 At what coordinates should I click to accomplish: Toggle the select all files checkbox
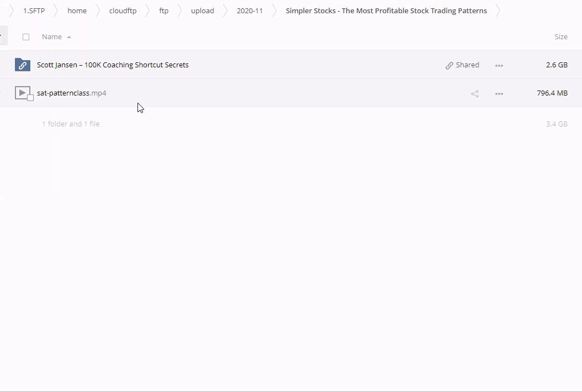pos(26,37)
